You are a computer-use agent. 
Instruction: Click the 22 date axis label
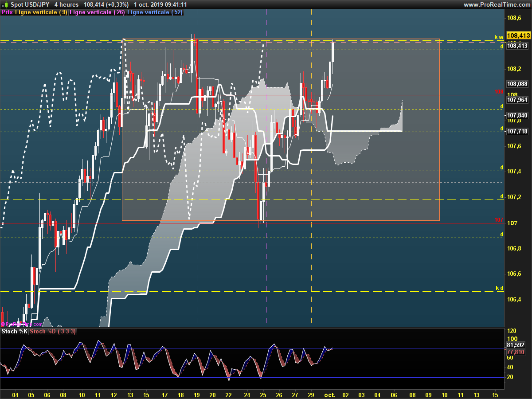pos(229,395)
